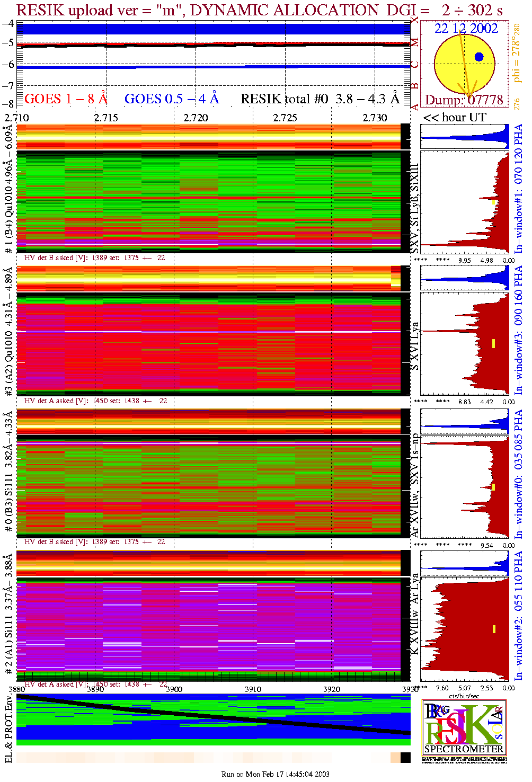Click the Dump: 07778 text
Viewport: 532px width, 782px height.
(464, 100)
